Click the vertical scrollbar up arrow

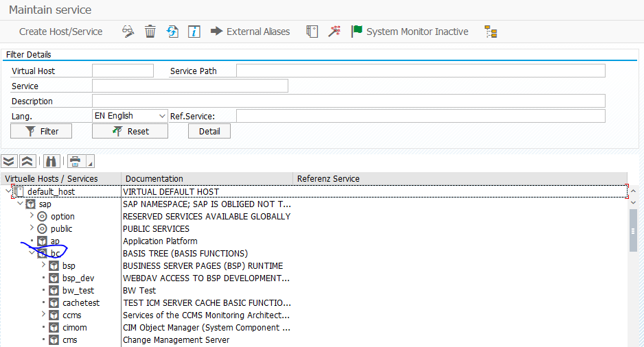[x=633, y=191]
